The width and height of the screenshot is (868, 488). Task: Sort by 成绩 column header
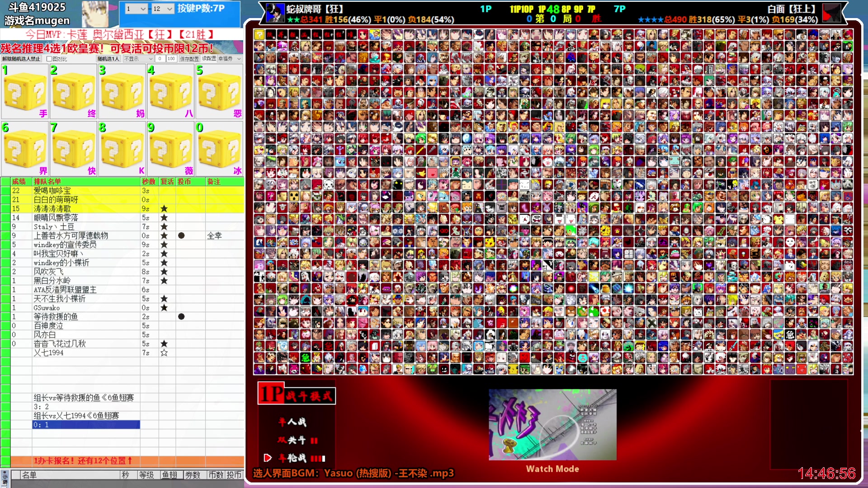tap(21, 182)
